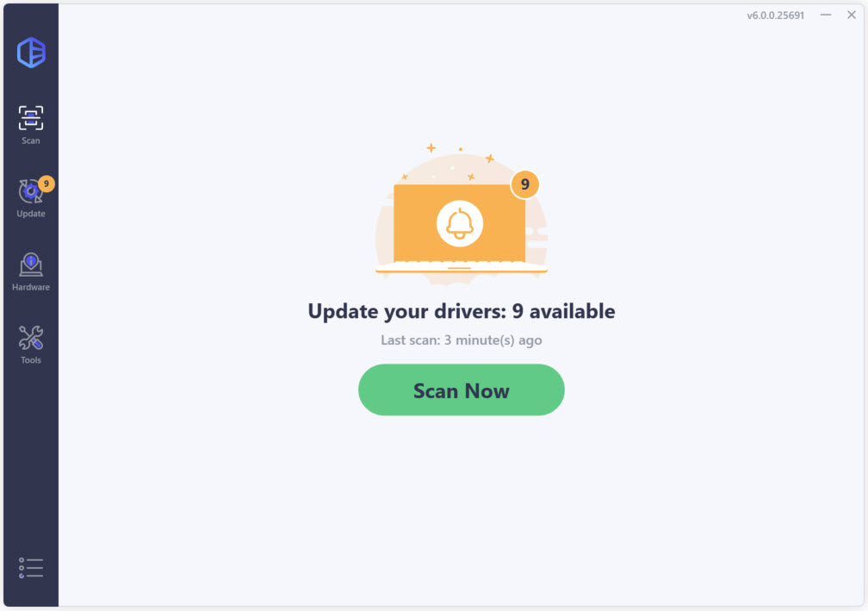The width and height of the screenshot is (868, 611).
Task: Close the Driver Easy window
Action: point(852,15)
